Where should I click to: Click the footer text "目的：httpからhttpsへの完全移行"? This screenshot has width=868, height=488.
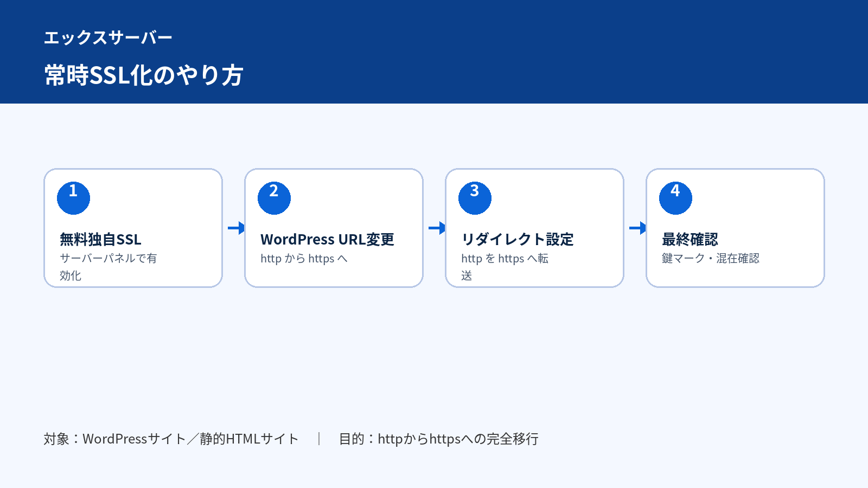[438, 439]
